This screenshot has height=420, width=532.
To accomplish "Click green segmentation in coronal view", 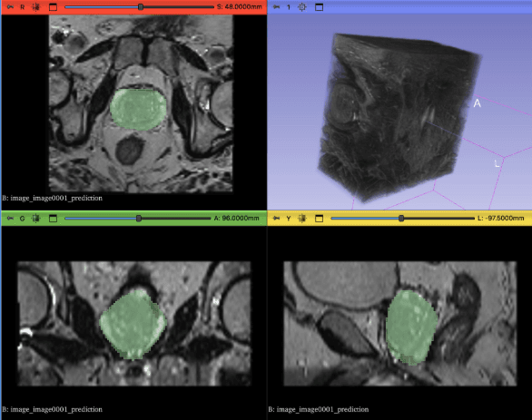I will (133, 325).
